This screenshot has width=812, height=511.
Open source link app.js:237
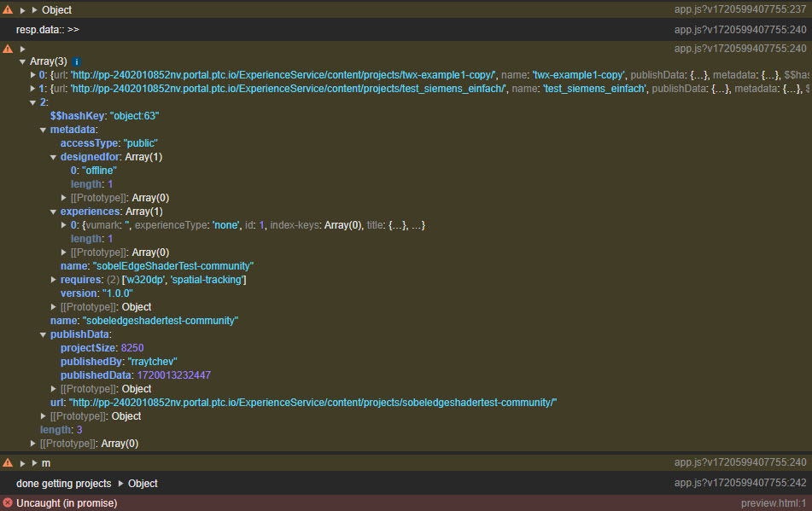739,9
